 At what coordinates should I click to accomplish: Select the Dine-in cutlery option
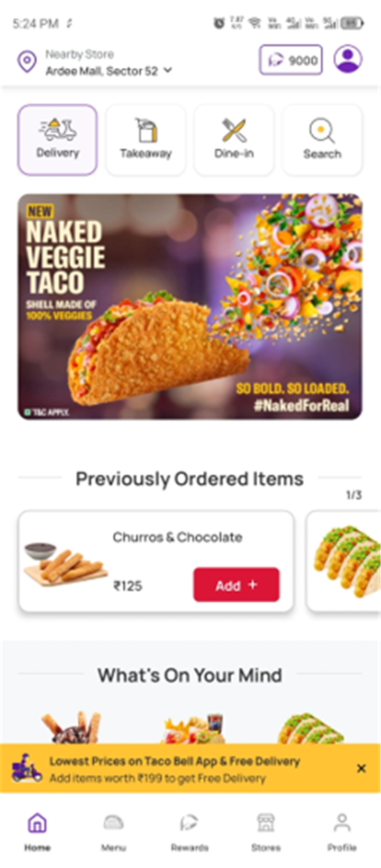coord(234,140)
